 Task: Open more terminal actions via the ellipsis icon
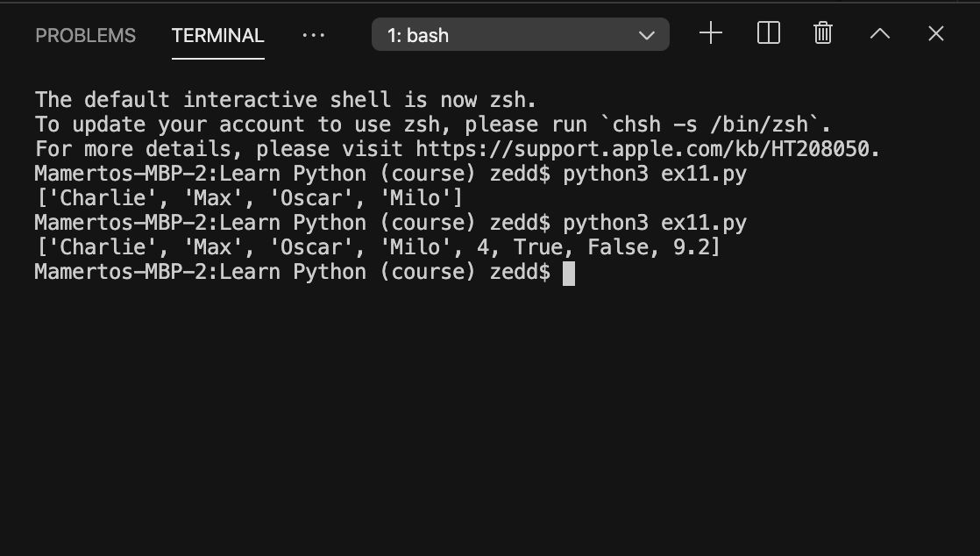click(313, 35)
